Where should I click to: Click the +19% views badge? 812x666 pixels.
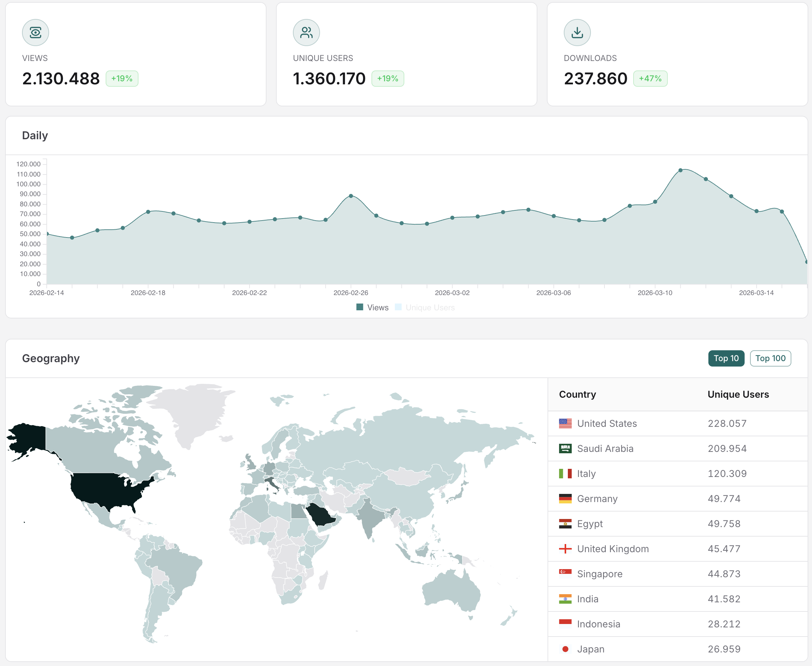(122, 79)
